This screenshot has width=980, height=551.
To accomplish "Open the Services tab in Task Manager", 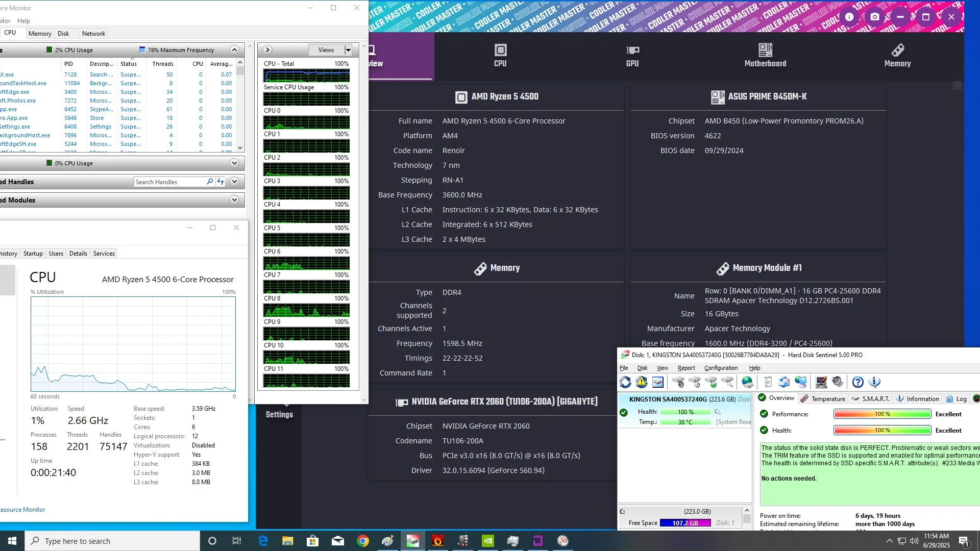I will (x=104, y=254).
